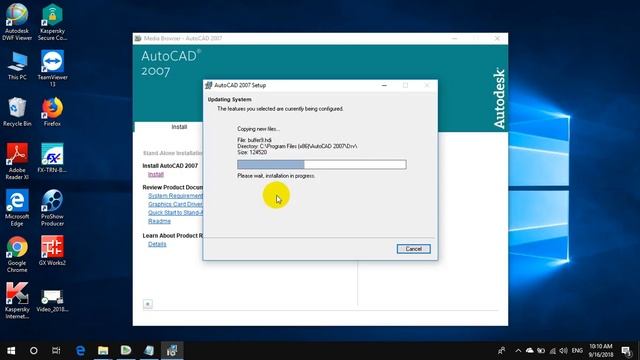Open File Explorer from the taskbar

pos(103,351)
